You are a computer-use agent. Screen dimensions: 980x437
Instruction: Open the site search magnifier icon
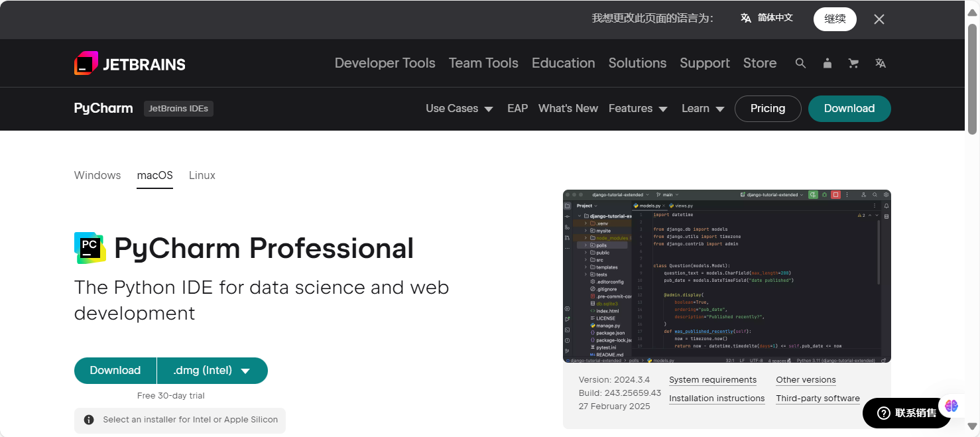800,63
